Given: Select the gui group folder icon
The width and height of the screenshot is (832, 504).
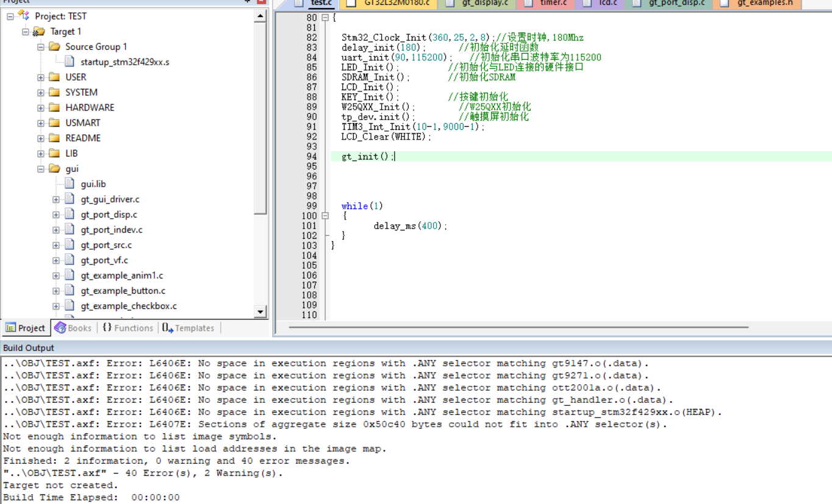Looking at the screenshot, I should click(54, 169).
